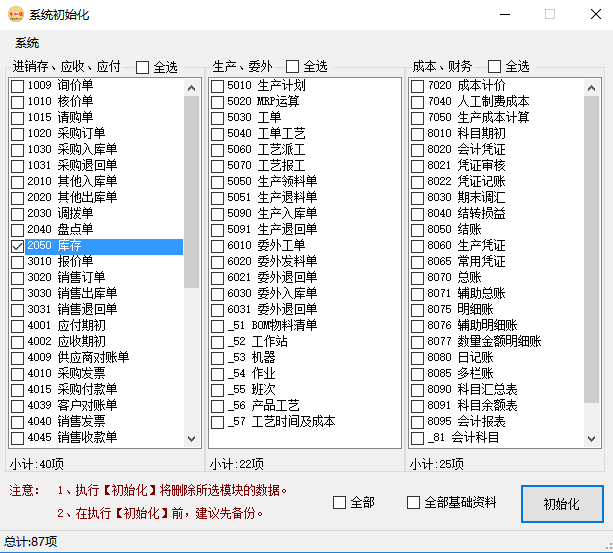Viewport: 613px width, 553px height.
Task: Select the 5040 工单工艺 row
Action: click(x=305, y=134)
